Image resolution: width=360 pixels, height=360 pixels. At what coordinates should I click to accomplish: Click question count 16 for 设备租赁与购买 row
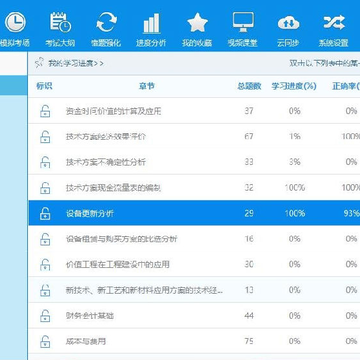pos(249,239)
